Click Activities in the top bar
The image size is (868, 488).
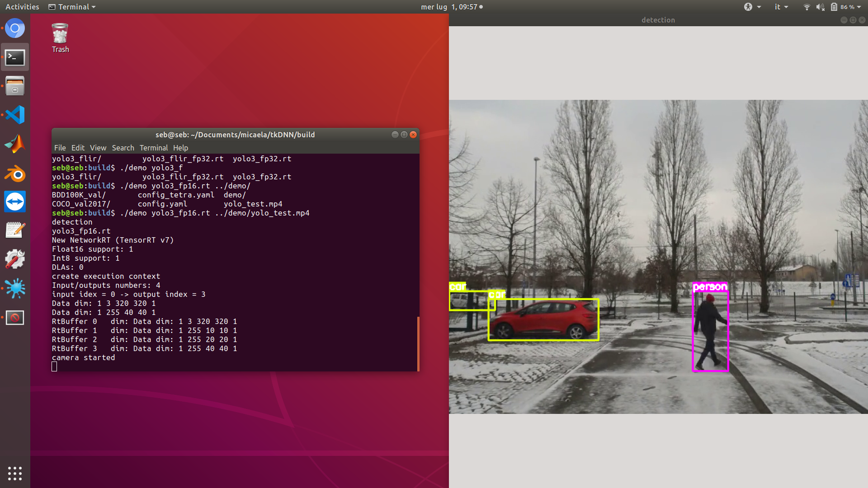(x=22, y=7)
